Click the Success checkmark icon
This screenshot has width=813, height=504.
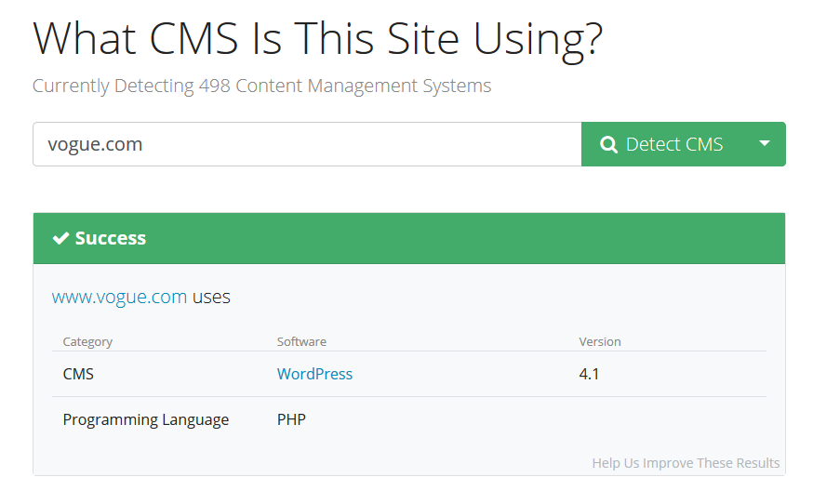coord(60,238)
